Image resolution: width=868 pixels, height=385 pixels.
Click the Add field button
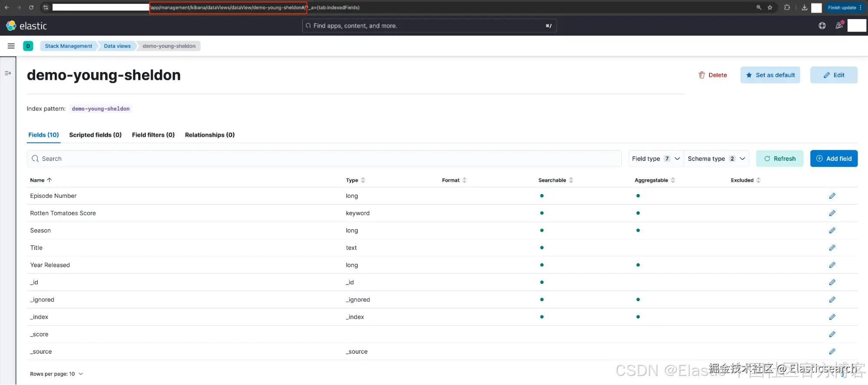coord(834,159)
